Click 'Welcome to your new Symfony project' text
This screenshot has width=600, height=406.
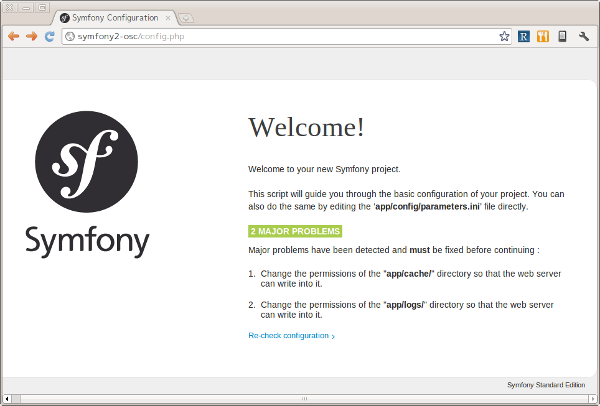coord(324,169)
